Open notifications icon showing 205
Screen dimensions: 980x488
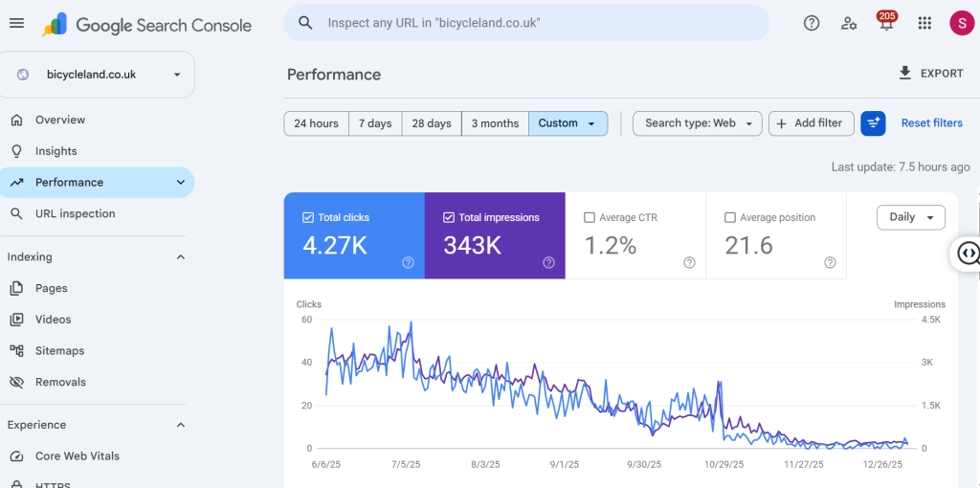[886, 22]
